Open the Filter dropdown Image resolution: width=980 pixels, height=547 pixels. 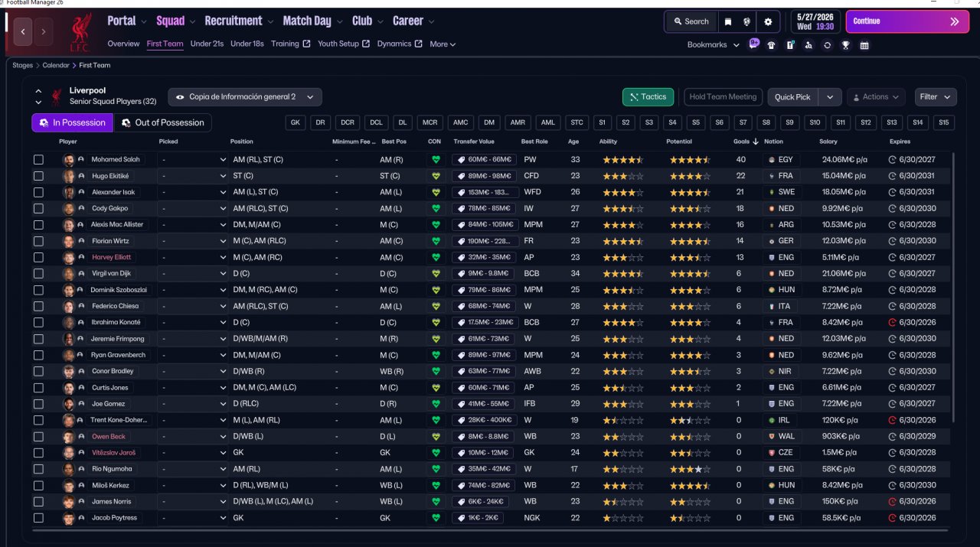936,97
